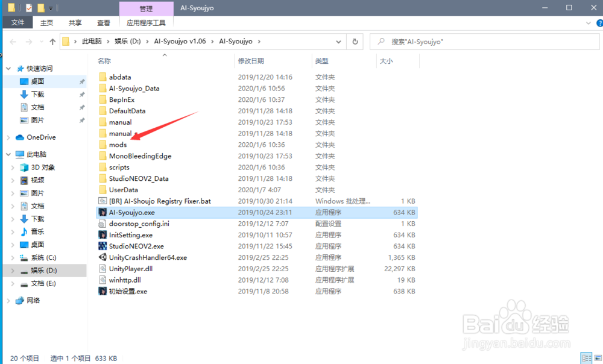Select 文档 (E:) drive

point(43,283)
